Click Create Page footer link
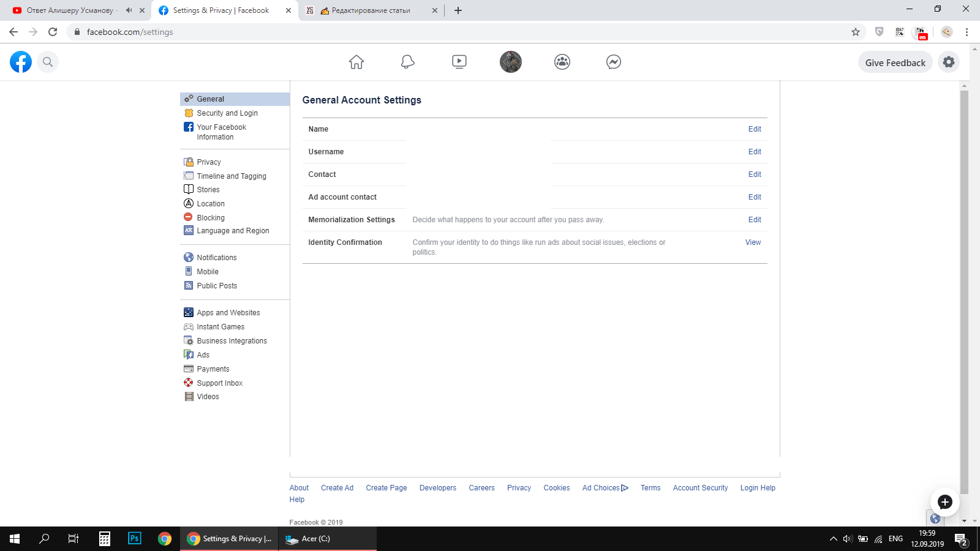This screenshot has width=980, height=551. [x=386, y=488]
